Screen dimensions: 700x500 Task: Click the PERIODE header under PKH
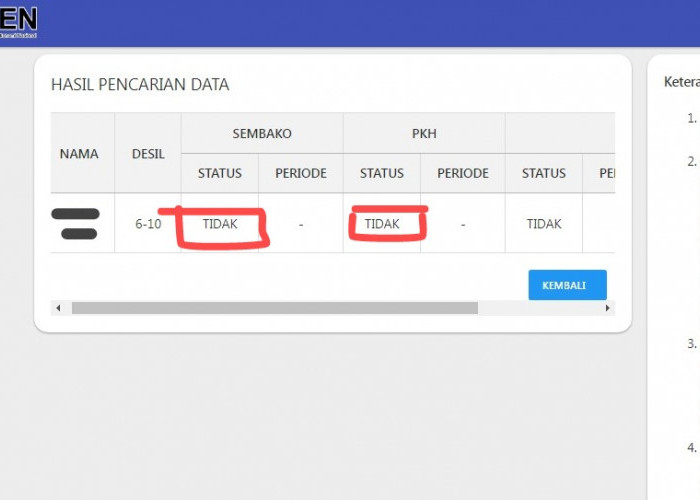click(463, 173)
